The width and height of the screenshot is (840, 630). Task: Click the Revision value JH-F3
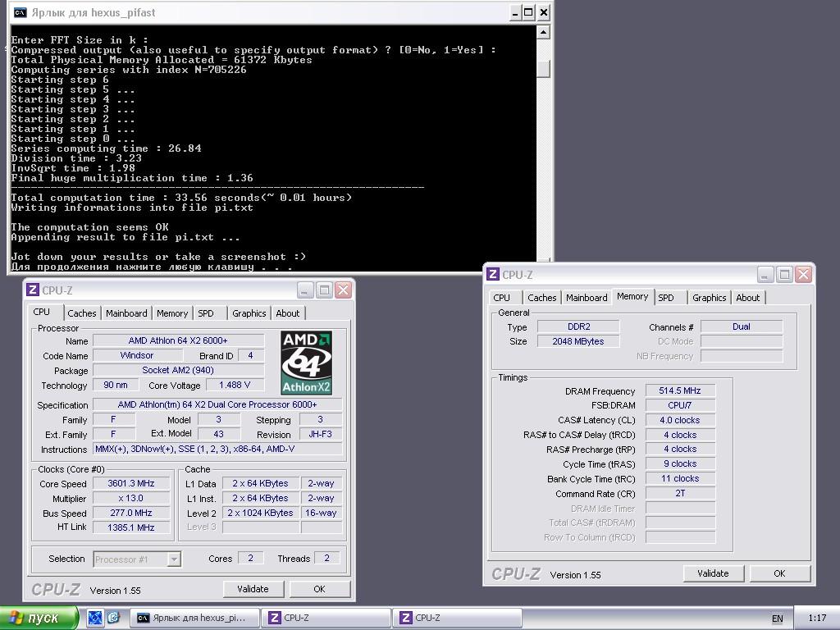click(x=321, y=435)
